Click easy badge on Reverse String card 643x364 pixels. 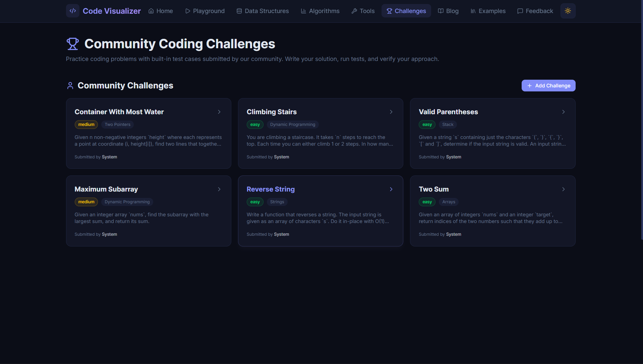click(x=255, y=202)
